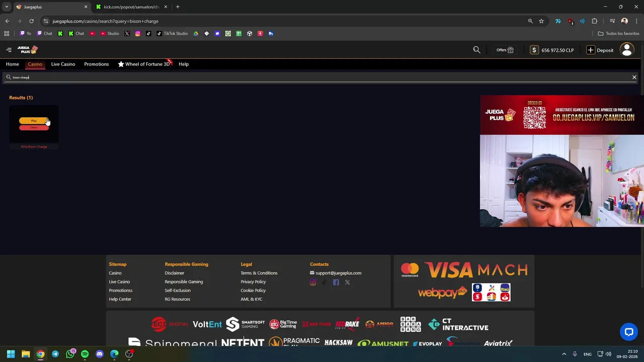Image resolution: width=644 pixels, height=362 pixels.
Task: Click the Juega Plus logo
Action: pos(28,50)
